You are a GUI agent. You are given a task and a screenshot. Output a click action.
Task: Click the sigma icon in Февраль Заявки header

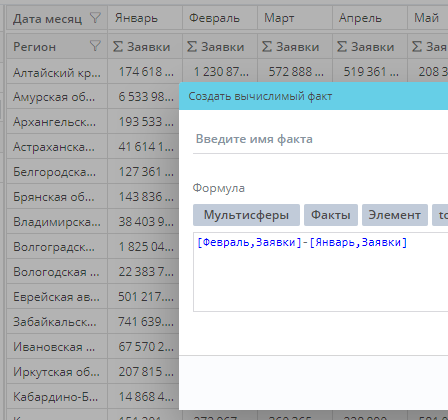point(192,47)
